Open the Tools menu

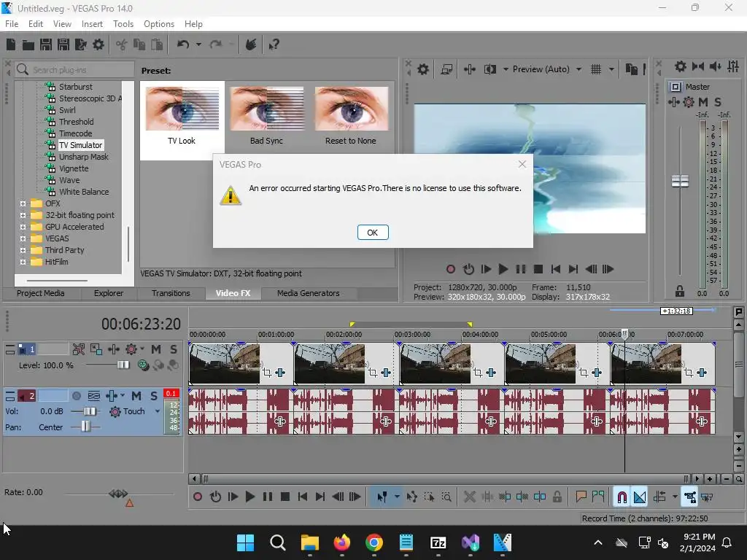(x=123, y=24)
